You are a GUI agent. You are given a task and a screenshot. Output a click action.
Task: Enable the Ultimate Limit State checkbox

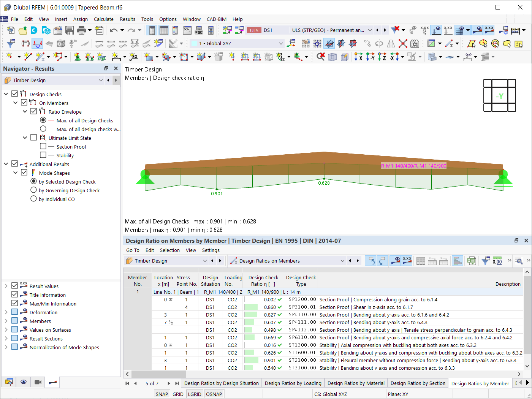33,138
